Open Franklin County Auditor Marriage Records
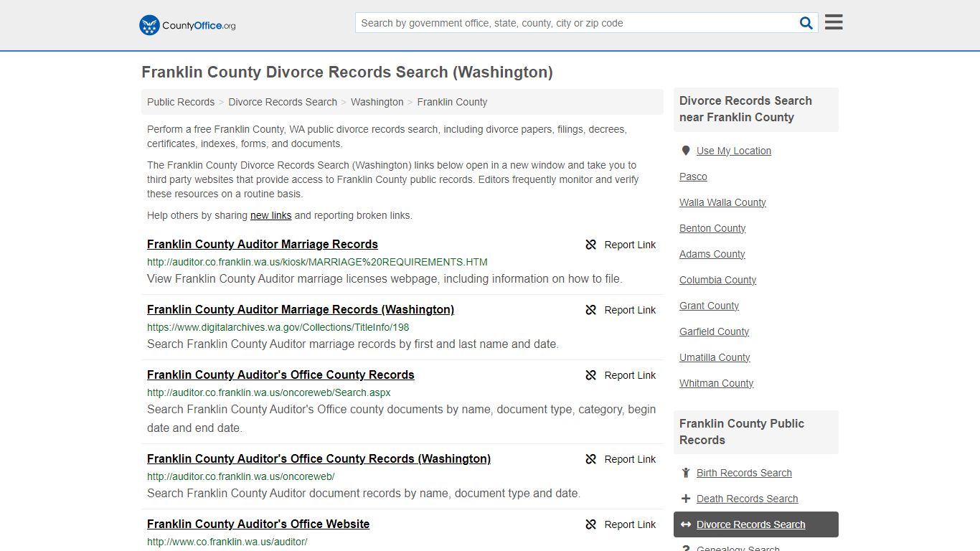The width and height of the screenshot is (980, 551). pyautogui.click(x=263, y=244)
